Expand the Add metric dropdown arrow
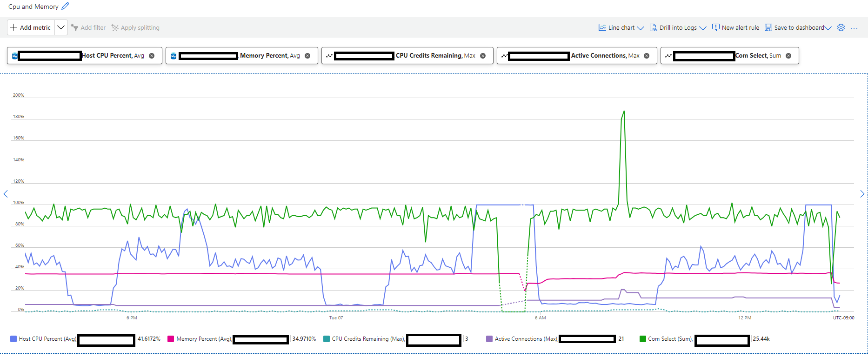 pyautogui.click(x=61, y=27)
